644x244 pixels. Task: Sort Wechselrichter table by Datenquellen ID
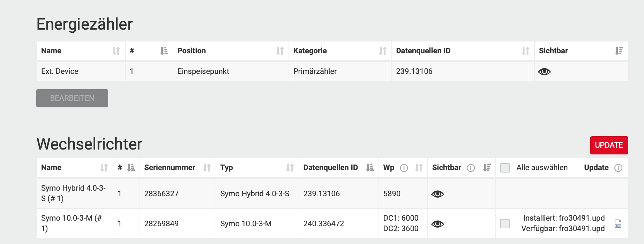[370, 168]
